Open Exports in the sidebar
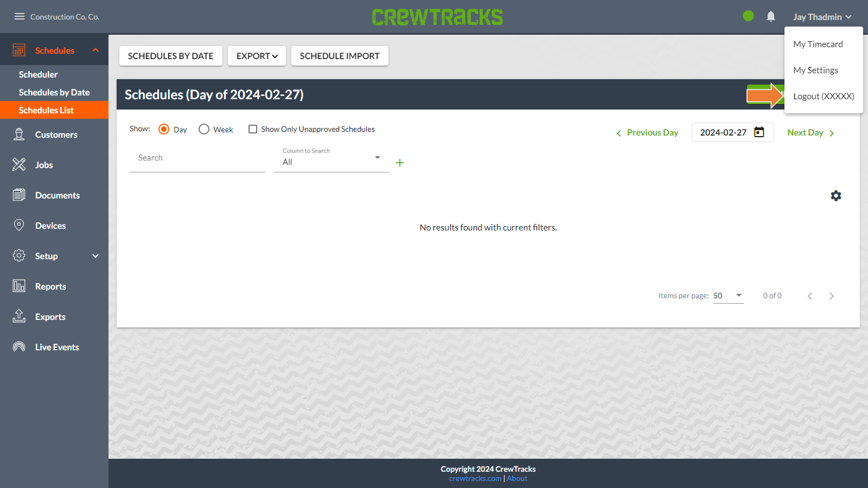Screen dimensions: 868x488 coord(50,317)
